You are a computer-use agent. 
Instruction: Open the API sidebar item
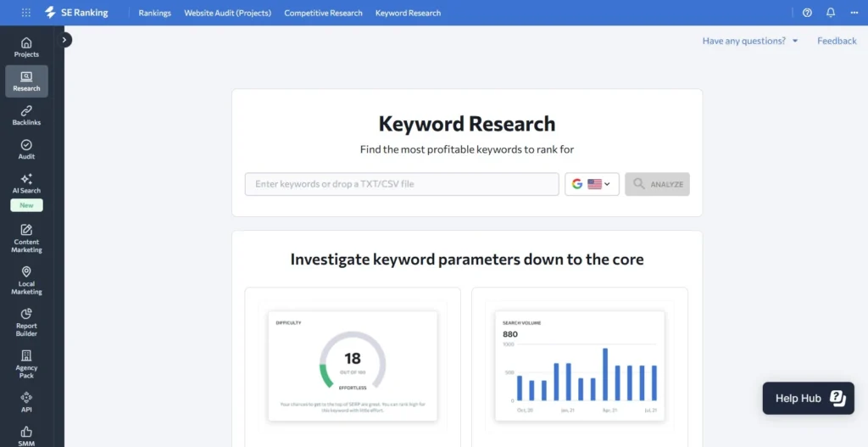(x=26, y=402)
